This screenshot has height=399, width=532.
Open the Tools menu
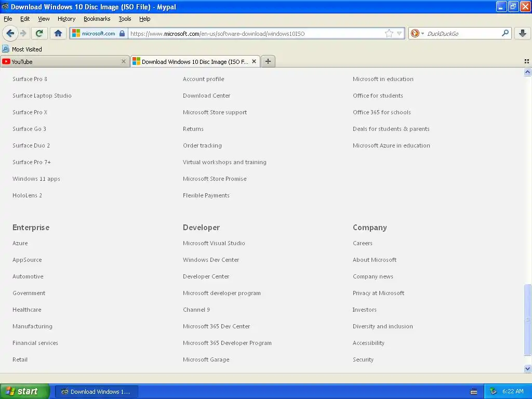coord(125,19)
